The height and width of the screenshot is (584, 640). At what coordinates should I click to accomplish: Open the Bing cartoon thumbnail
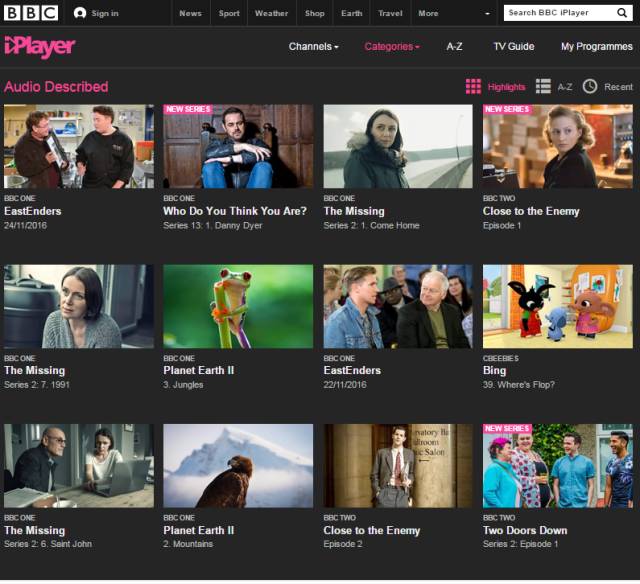[x=558, y=306]
